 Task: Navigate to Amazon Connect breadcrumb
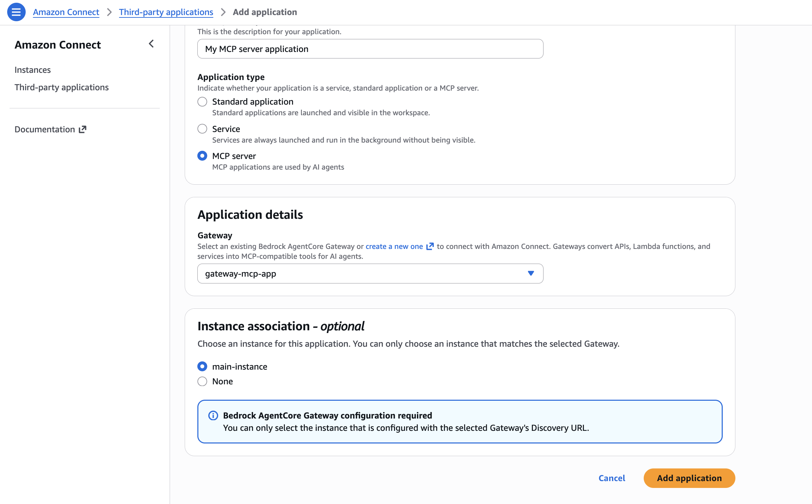(66, 12)
